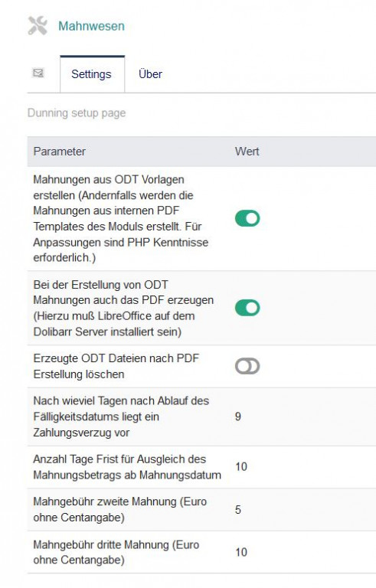Click the 'Dunning setup page' description text
Viewport: 376px width, 588px height.
click(x=77, y=113)
